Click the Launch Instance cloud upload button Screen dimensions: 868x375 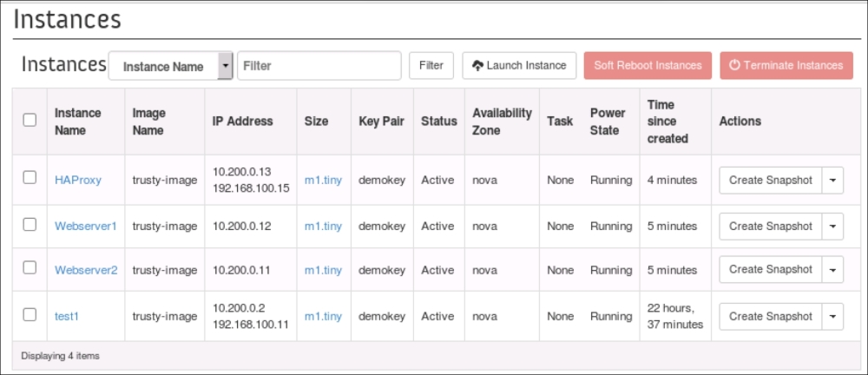click(519, 65)
